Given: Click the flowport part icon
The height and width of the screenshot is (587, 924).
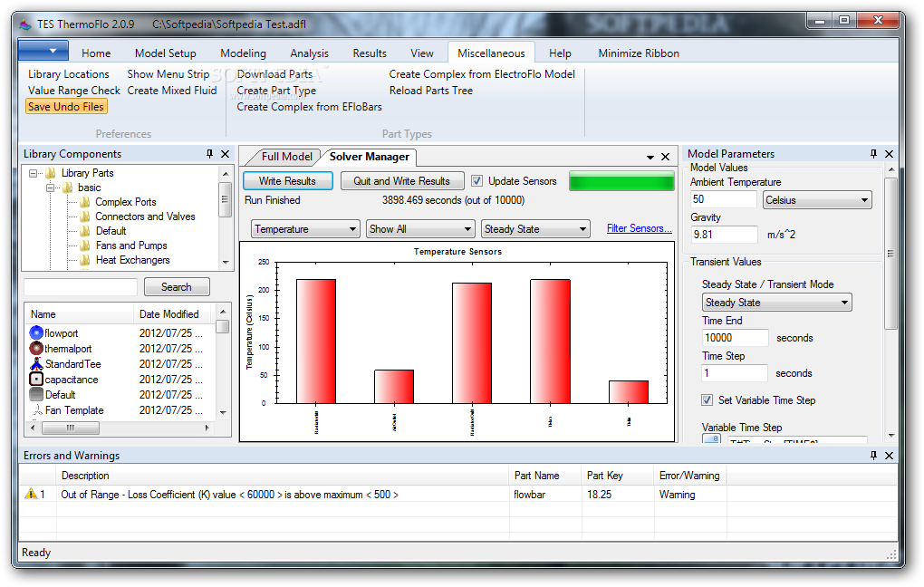Looking at the screenshot, I should tap(36, 333).
